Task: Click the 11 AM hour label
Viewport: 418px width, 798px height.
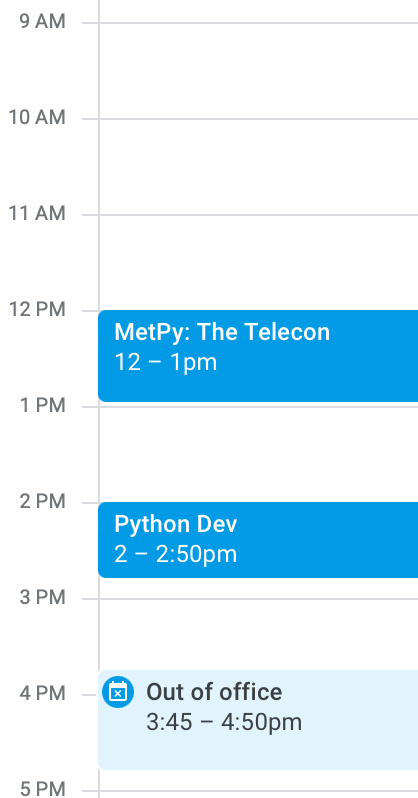Action: (37, 213)
